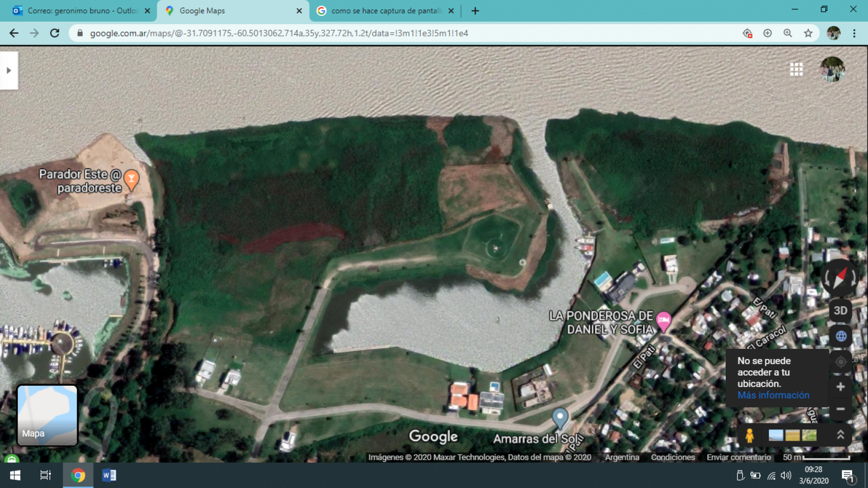Open the Enviar comentario link

(x=738, y=457)
